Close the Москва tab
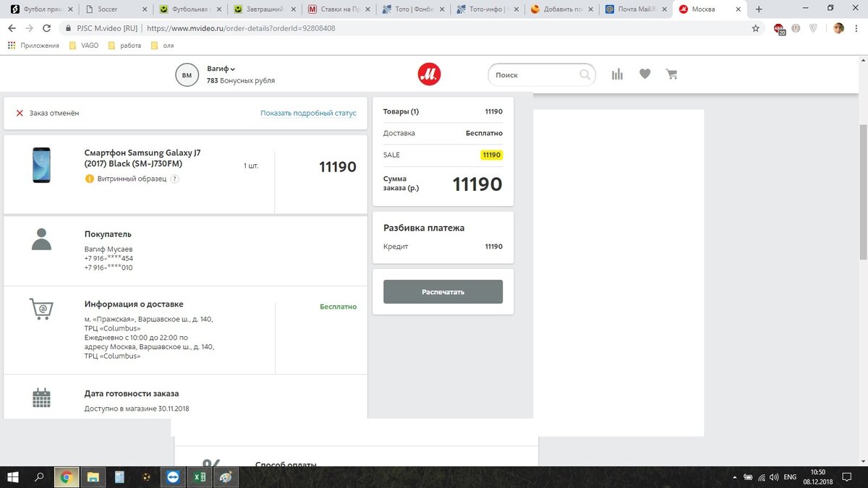 pos(738,9)
